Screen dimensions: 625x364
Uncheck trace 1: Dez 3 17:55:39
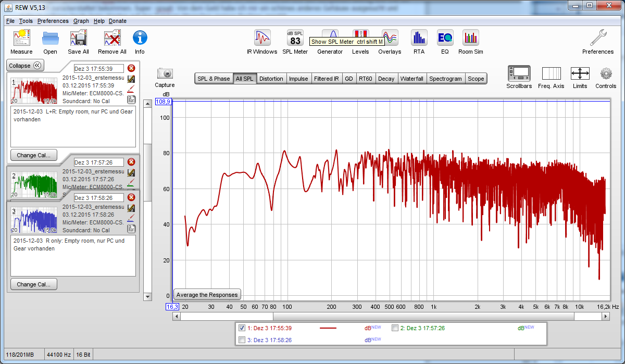click(242, 328)
